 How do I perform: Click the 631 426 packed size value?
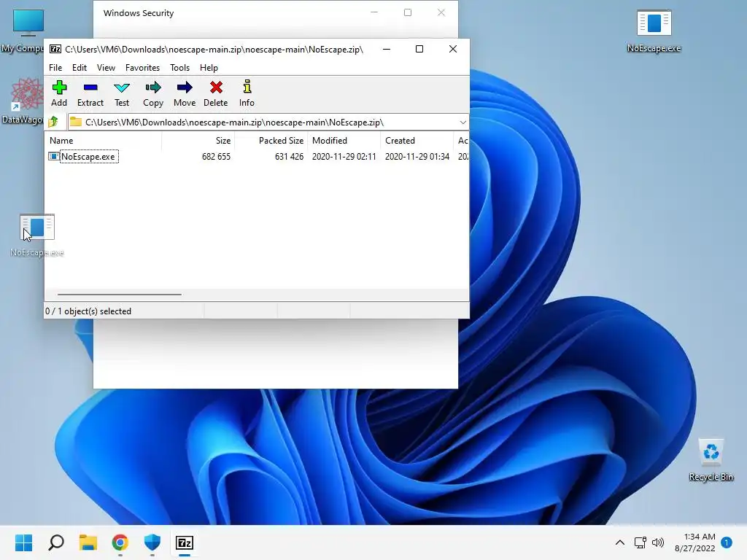[x=289, y=157]
